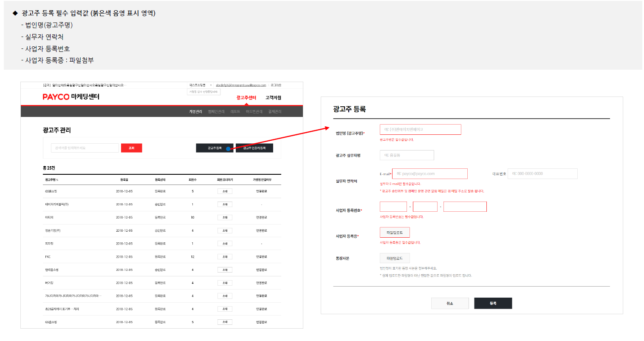
Task: Open the account email address link
Action: [241, 85]
